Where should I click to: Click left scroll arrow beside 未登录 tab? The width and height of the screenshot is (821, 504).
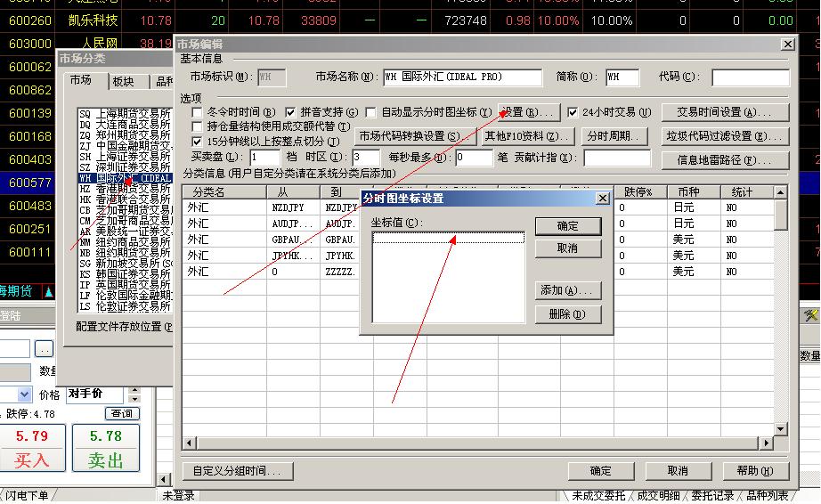click(x=164, y=479)
